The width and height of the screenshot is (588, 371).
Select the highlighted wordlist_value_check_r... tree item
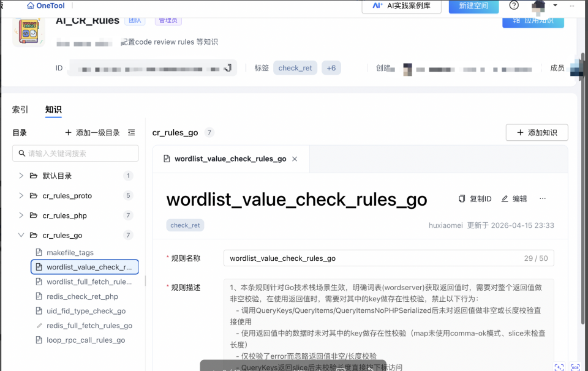tap(85, 267)
